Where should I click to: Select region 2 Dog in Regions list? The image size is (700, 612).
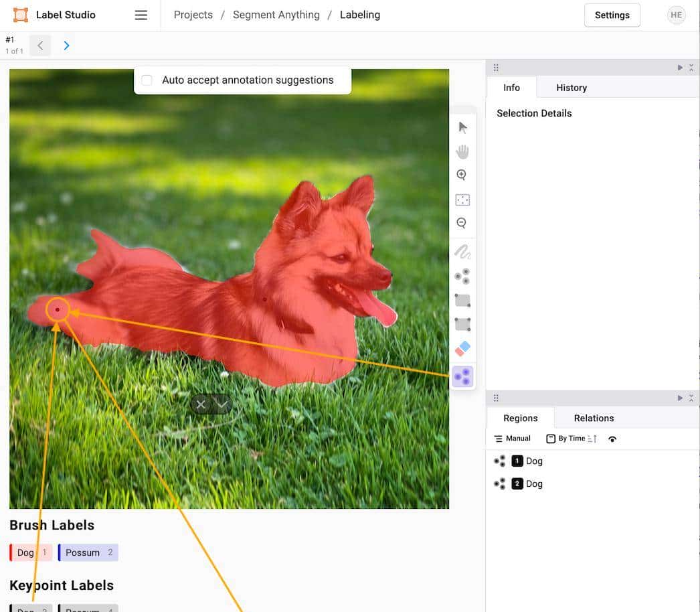click(533, 483)
